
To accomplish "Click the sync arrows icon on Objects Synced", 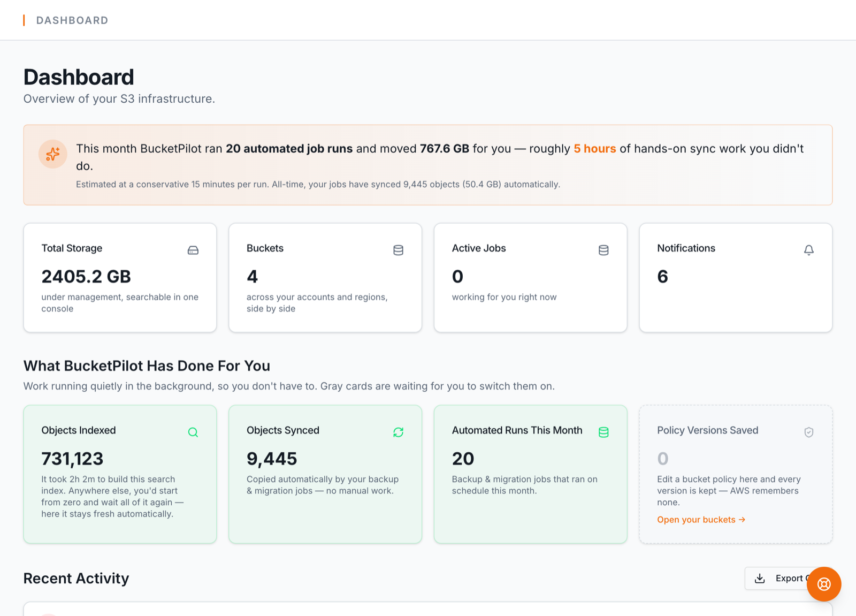I will [x=398, y=432].
